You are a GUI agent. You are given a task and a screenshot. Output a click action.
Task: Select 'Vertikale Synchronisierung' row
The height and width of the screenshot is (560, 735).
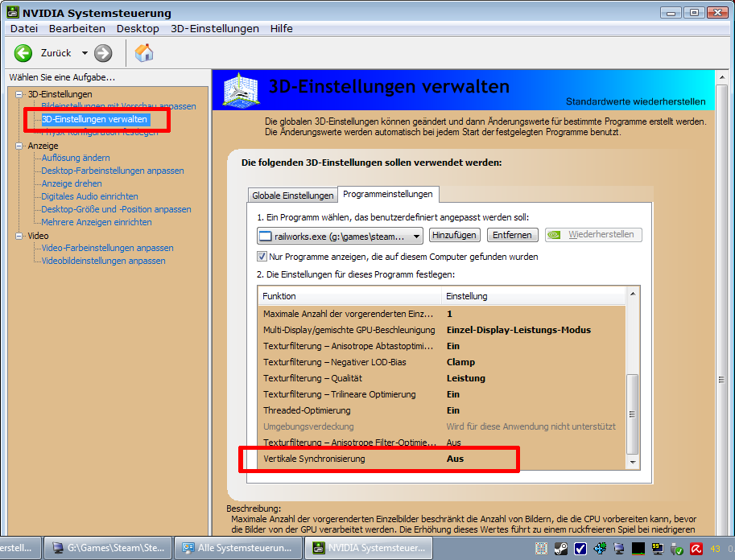click(x=441, y=459)
